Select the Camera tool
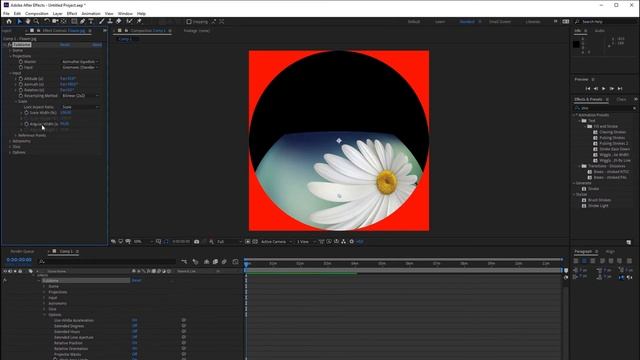This screenshot has height=360, width=640. click(55, 21)
